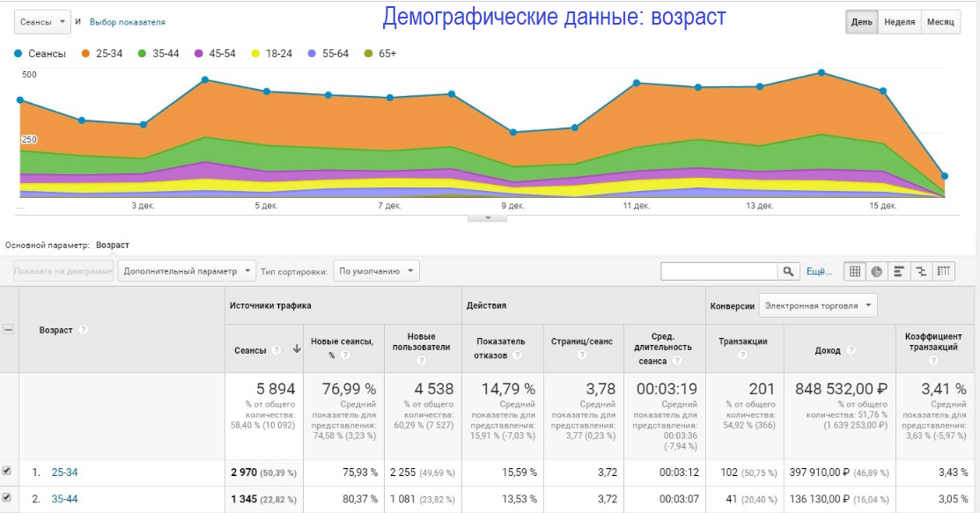Open help icon for Страниц/сеанс
This screenshot has height=513, width=980.
coord(582,355)
